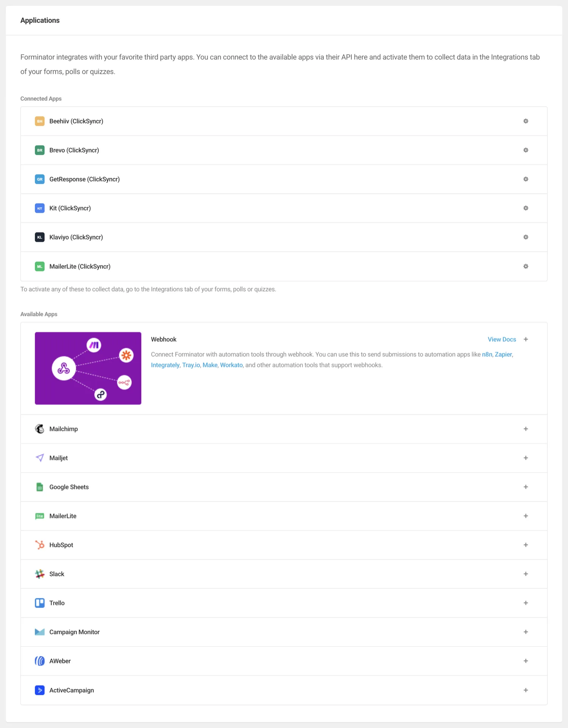The height and width of the screenshot is (728, 568).
Task: Click the Klaviyo KL logo icon
Action: coord(40,237)
